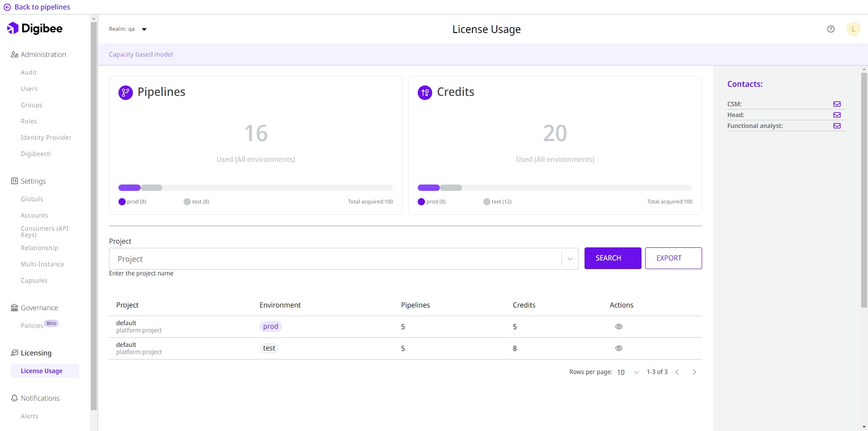This screenshot has width=868, height=431.
Task: Click the help question mark icon
Action: (831, 29)
